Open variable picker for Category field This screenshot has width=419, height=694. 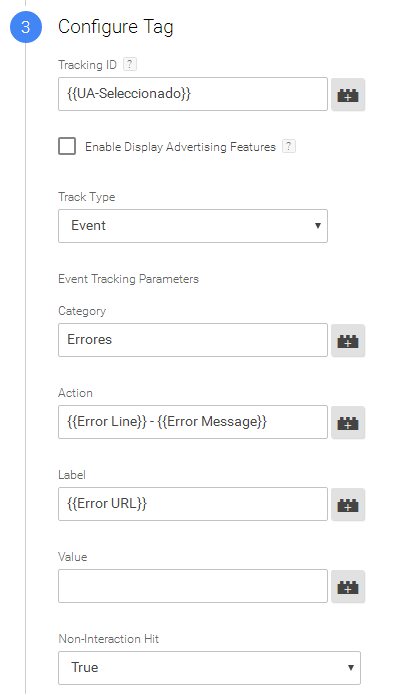point(348,340)
